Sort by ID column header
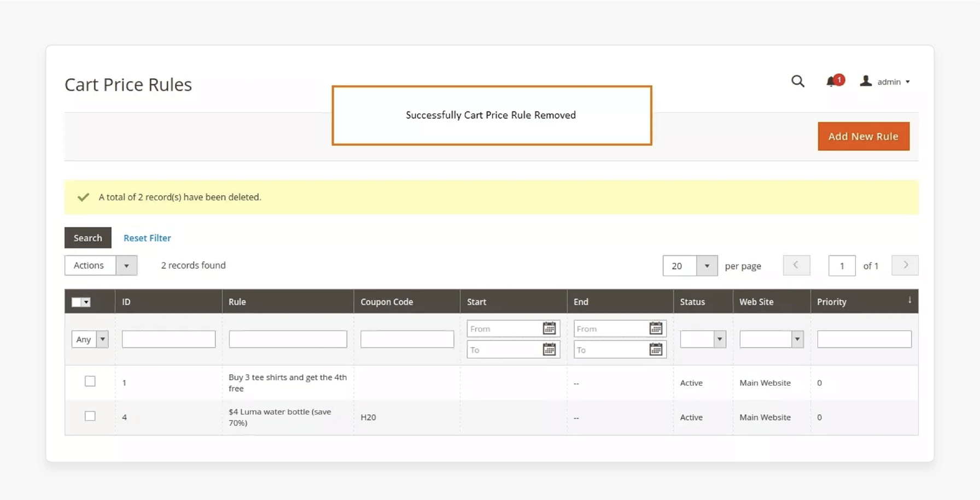Screen dimensions: 980x500 click(168, 302)
